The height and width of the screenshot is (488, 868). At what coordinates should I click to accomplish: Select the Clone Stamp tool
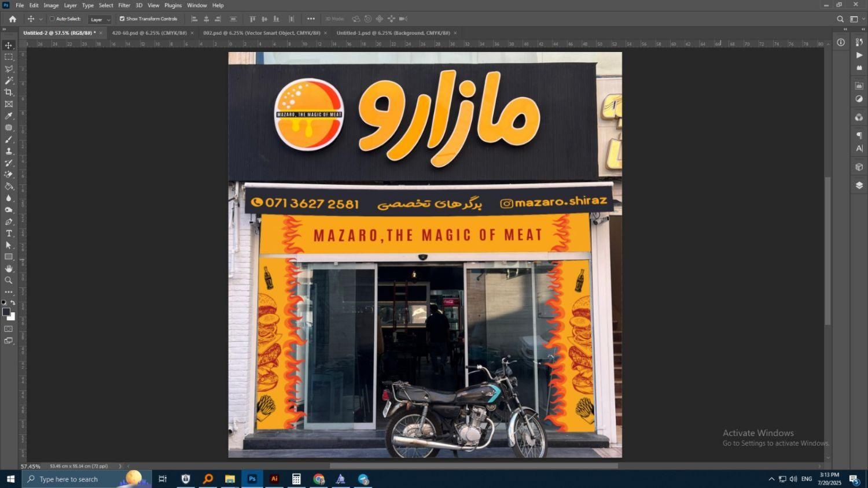pyautogui.click(x=9, y=151)
